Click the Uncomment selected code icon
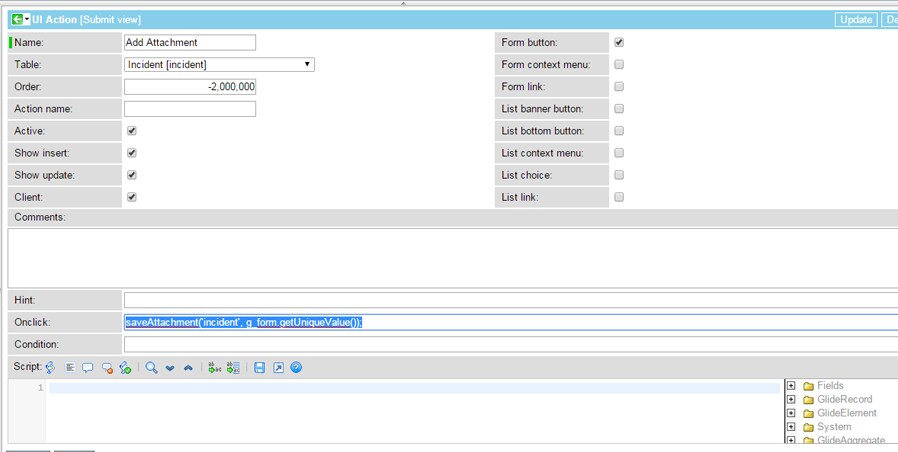The image size is (898, 452). click(x=107, y=368)
